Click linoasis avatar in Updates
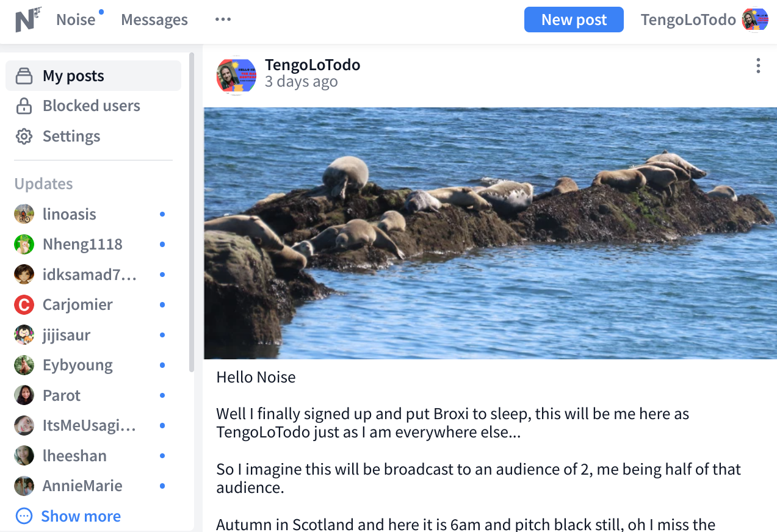 tap(24, 214)
